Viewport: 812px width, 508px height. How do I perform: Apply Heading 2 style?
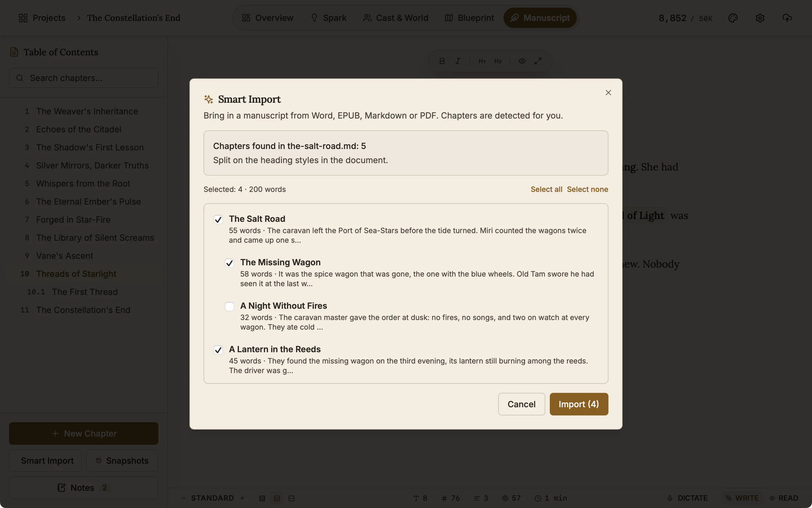click(x=498, y=61)
